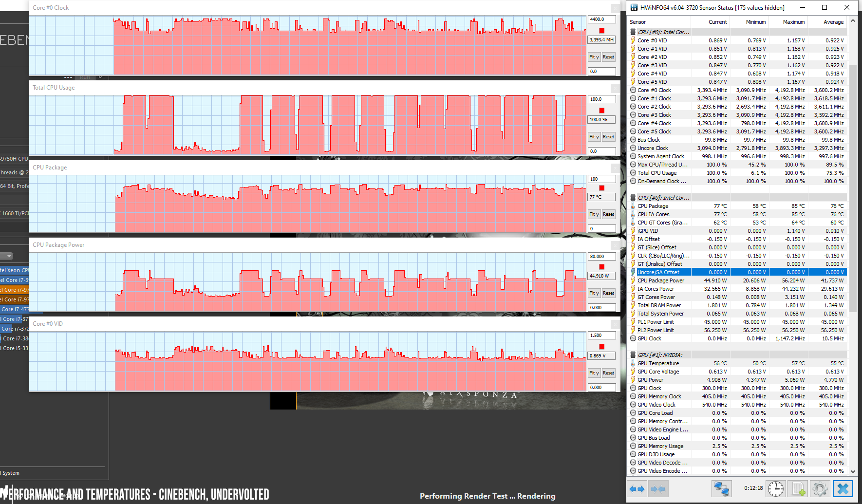Click Reset in CPU Package Power graph

(x=609, y=293)
